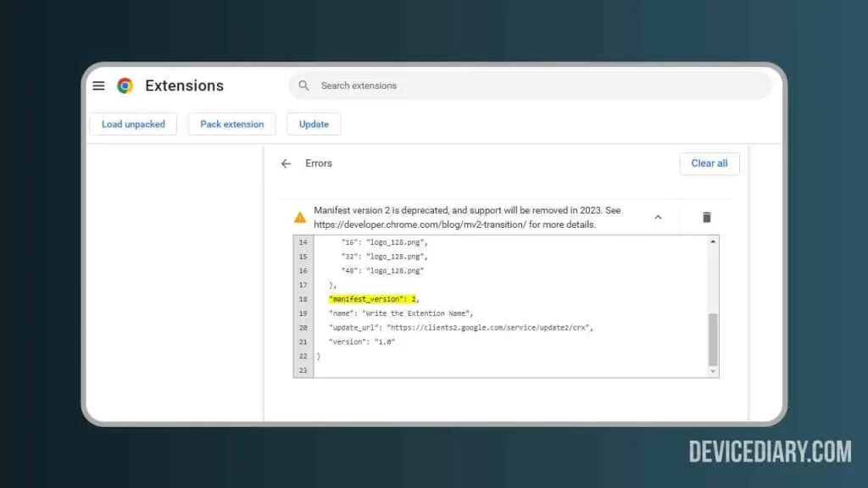The height and width of the screenshot is (488, 868).
Task: Click the "name" line of code
Action: [x=401, y=313]
